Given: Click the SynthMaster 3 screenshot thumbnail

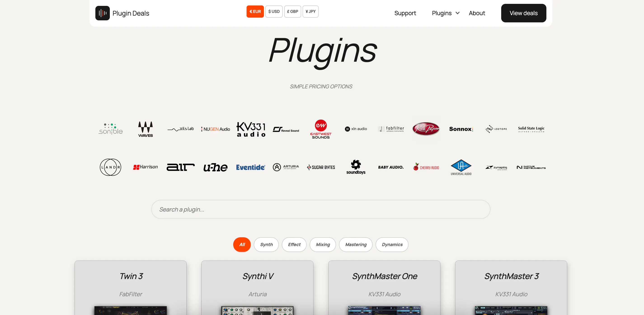Looking at the screenshot, I should (x=511, y=310).
